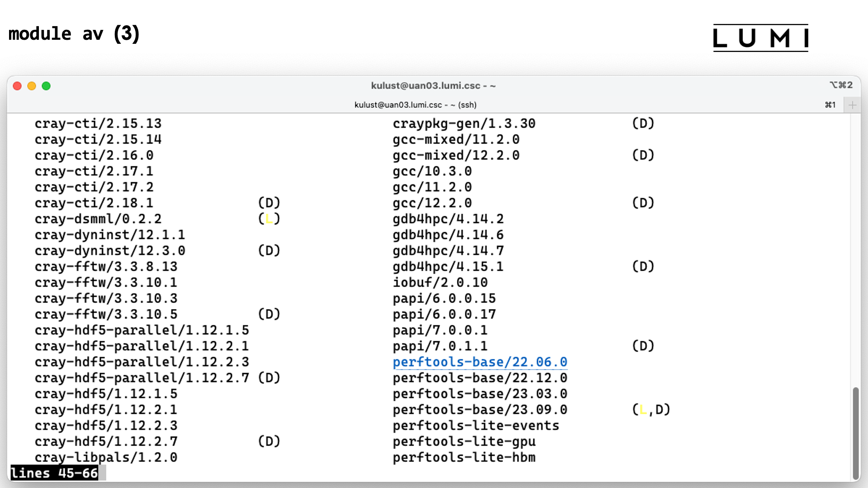The image size is (868, 488).
Task: Select the text cray-dyninst/12.1.1
Action: [110, 235]
